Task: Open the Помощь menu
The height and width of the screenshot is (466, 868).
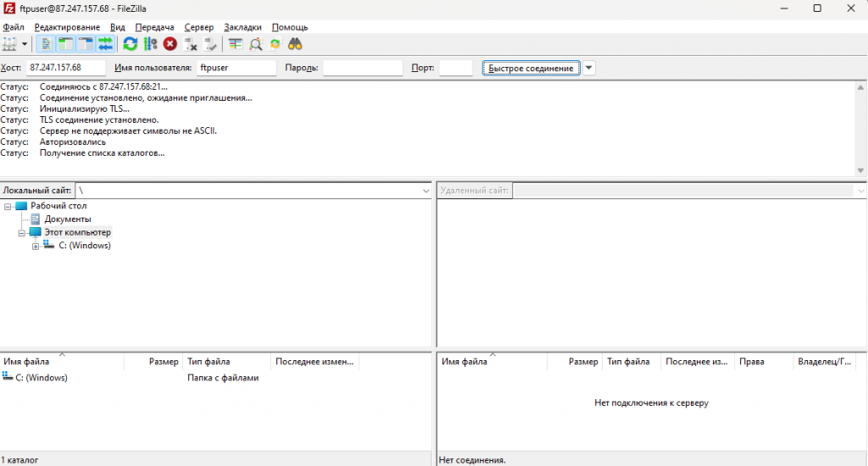Action: [290, 27]
